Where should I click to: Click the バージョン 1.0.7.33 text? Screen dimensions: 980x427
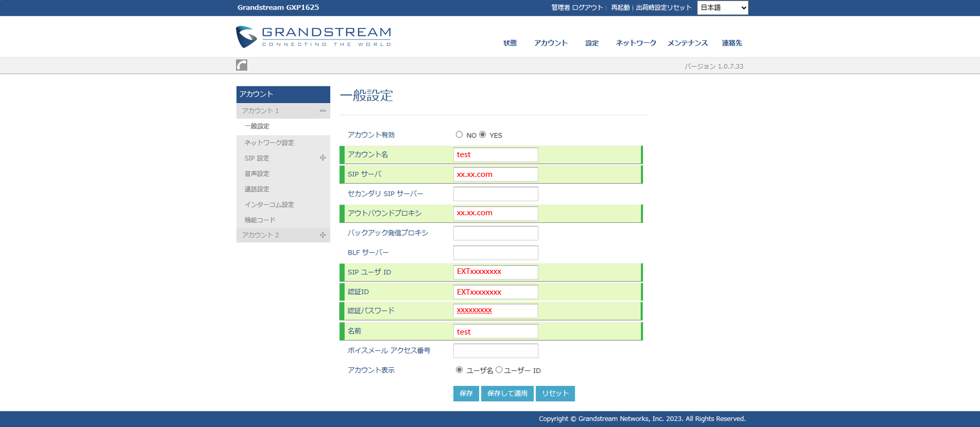[x=713, y=66]
